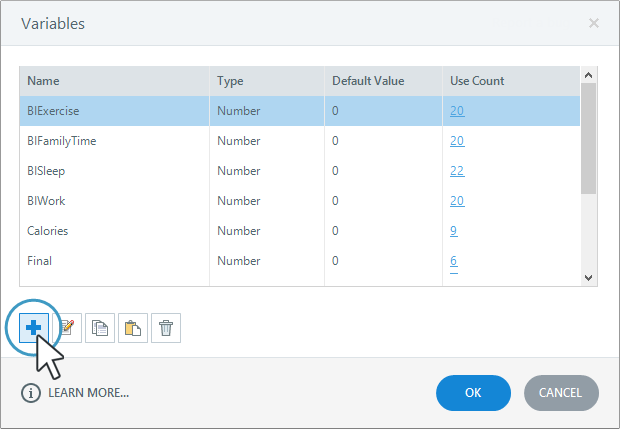Click the info icon beside Learn More
This screenshot has height=429, width=620.
(31, 392)
